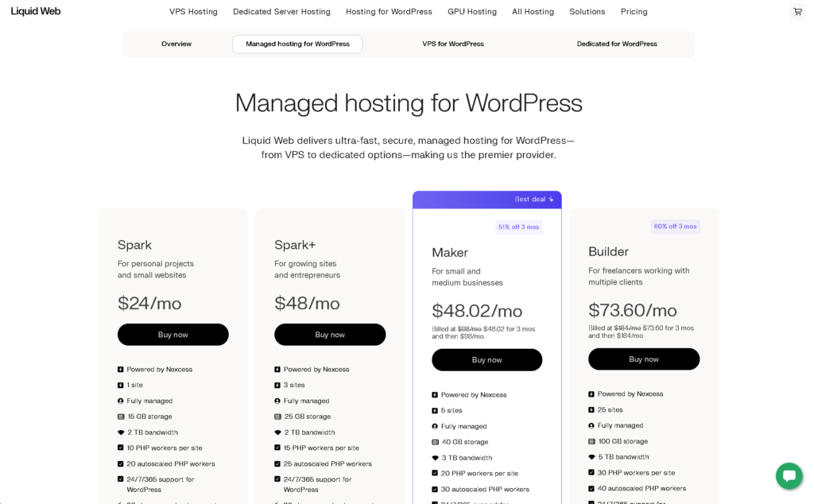Click 'Managed hosting for WordPress' main heading
Screen dimensions: 814x504
pyautogui.click(x=409, y=103)
